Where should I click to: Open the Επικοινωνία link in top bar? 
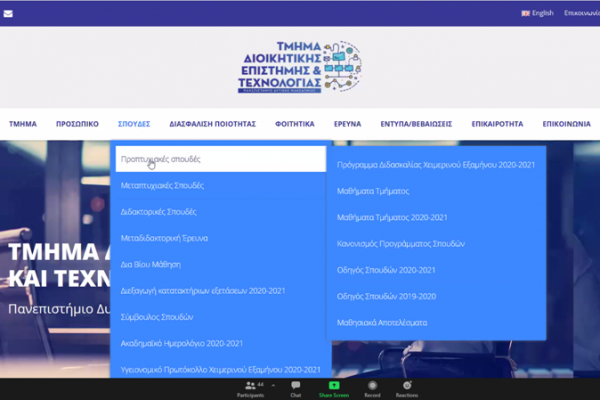582,13
